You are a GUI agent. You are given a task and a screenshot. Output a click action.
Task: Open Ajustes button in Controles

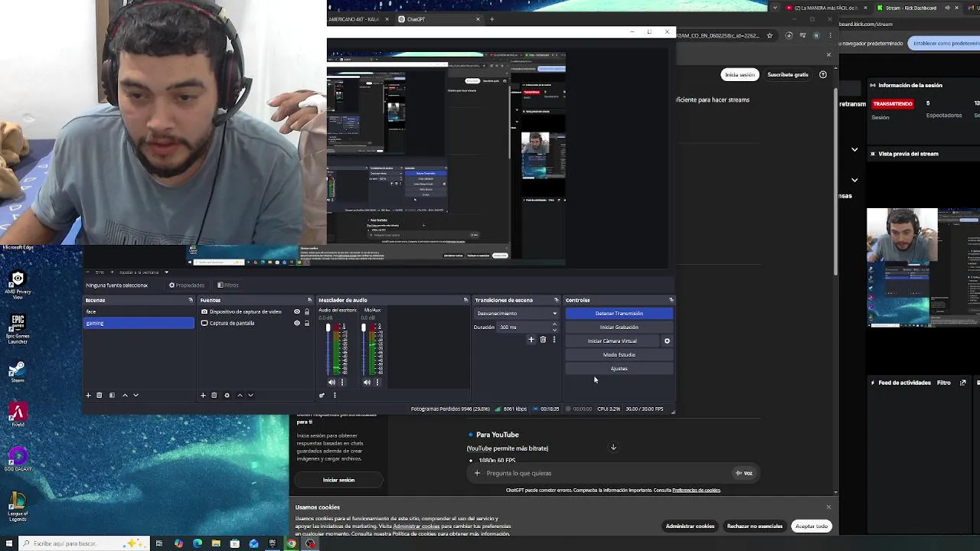coord(619,369)
